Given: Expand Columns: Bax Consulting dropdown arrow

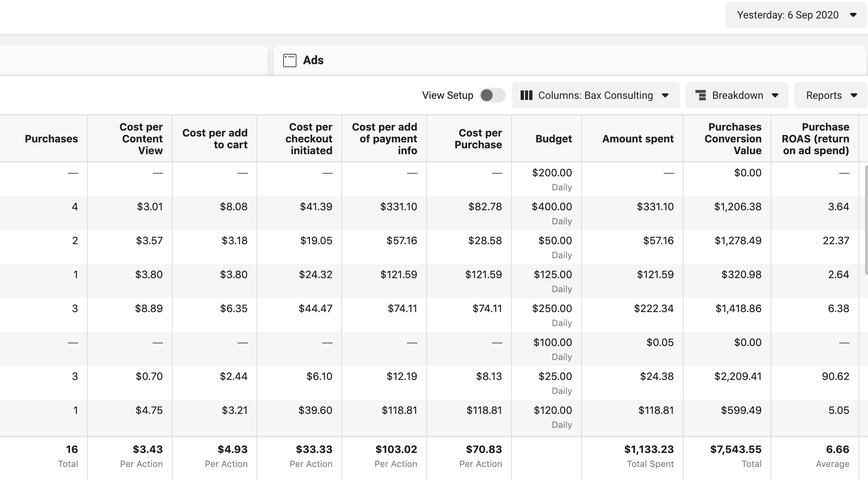Looking at the screenshot, I should point(665,96).
